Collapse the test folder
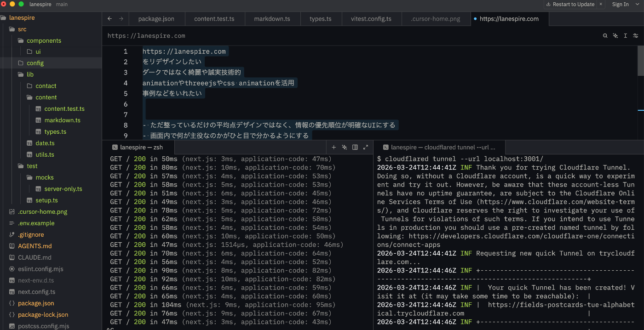Viewport: 644px width, 330px height. [21, 166]
